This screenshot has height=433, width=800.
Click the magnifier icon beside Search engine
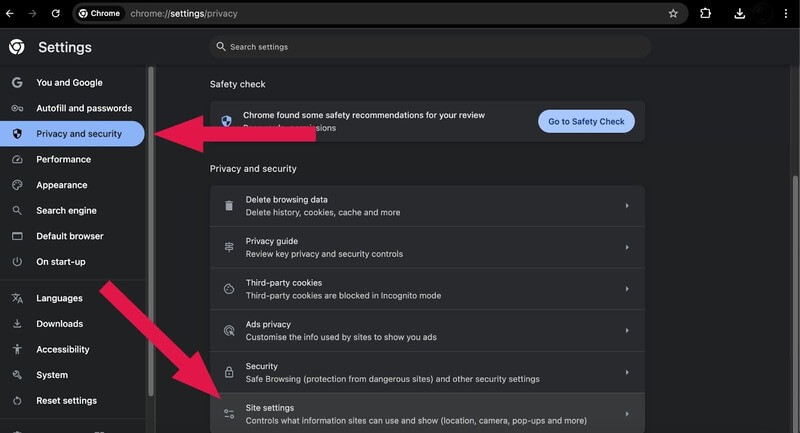pos(17,210)
